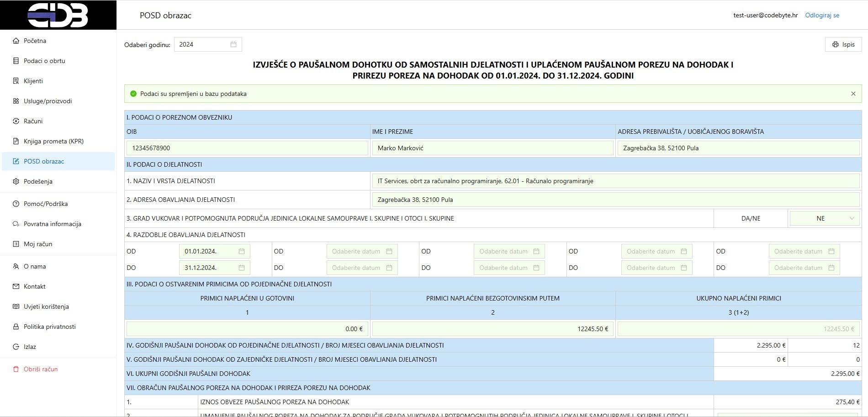Click the Knjiga prometa (KPR) document icon

tap(16, 141)
